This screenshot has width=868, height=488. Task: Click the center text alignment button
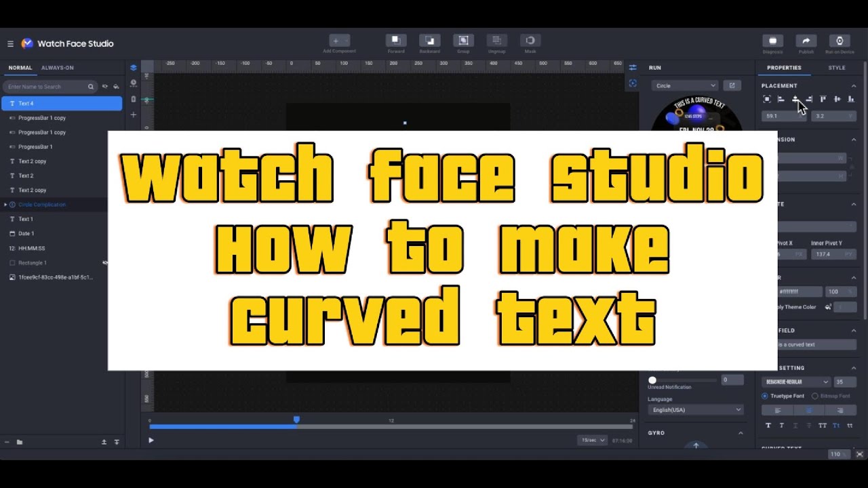pyautogui.click(x=809, y=410)
